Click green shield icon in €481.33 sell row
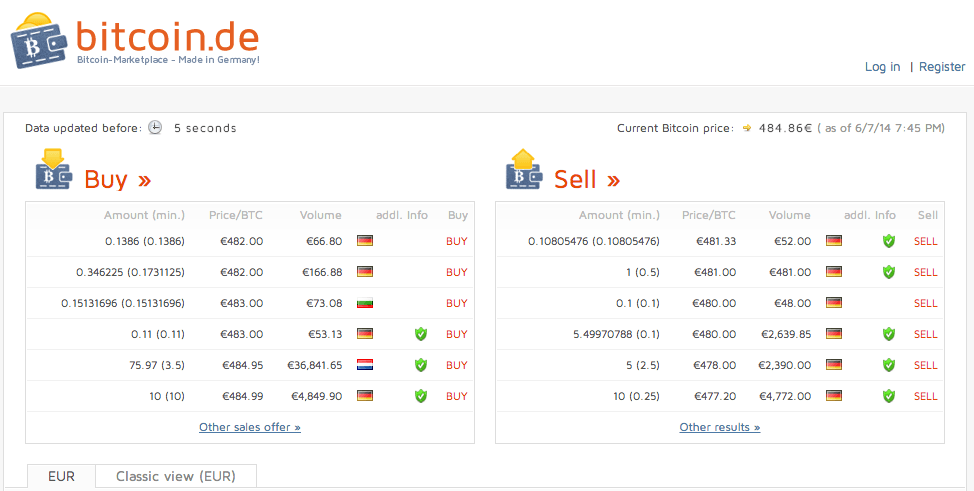This screenshot has width=974, height=491. (x=889, y=241)
